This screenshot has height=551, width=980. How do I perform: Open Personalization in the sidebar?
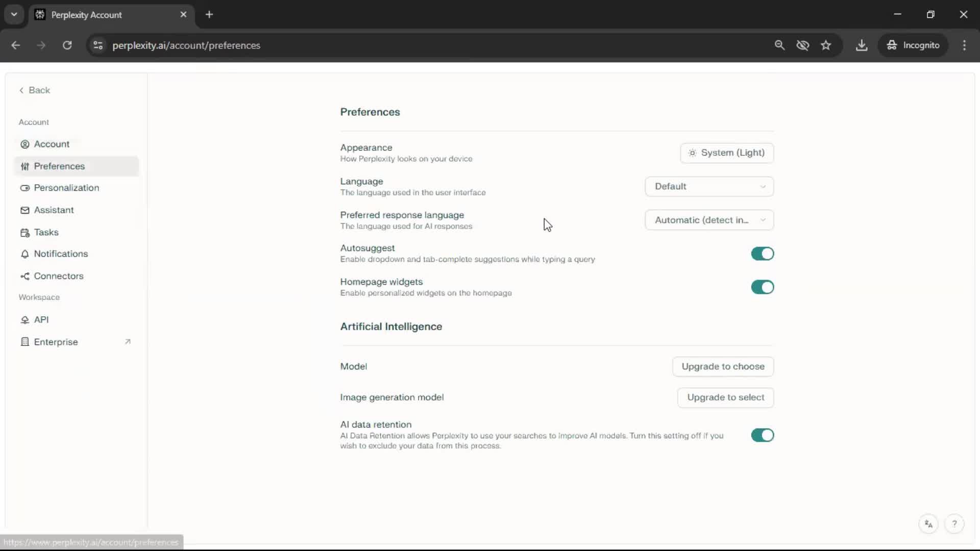66,188
